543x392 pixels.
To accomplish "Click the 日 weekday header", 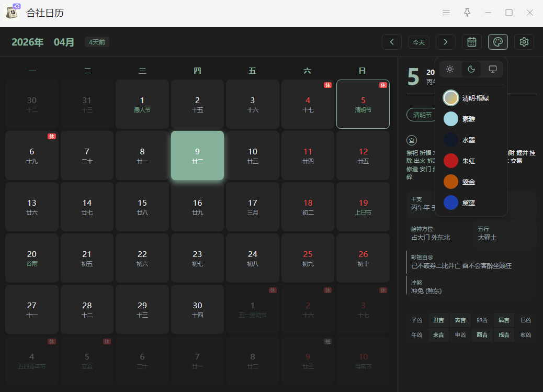I will (x=363, y=71).
